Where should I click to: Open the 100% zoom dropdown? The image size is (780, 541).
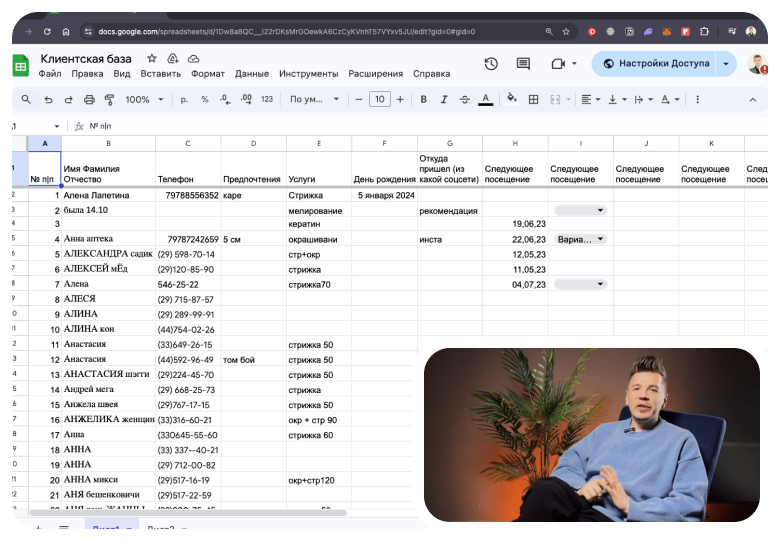[x=143, y=100]
